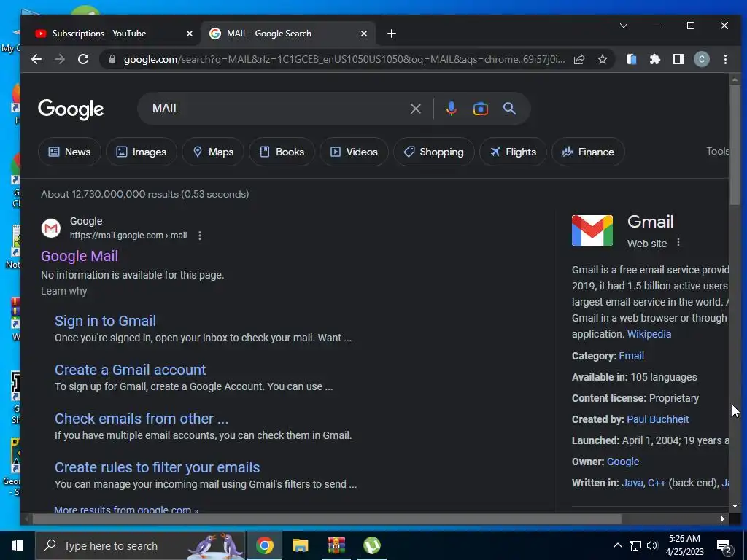Open WinRAR from the taskbar
Viewport: 747px width, 560px height.
pyautogui.click(x=336, y=545)
